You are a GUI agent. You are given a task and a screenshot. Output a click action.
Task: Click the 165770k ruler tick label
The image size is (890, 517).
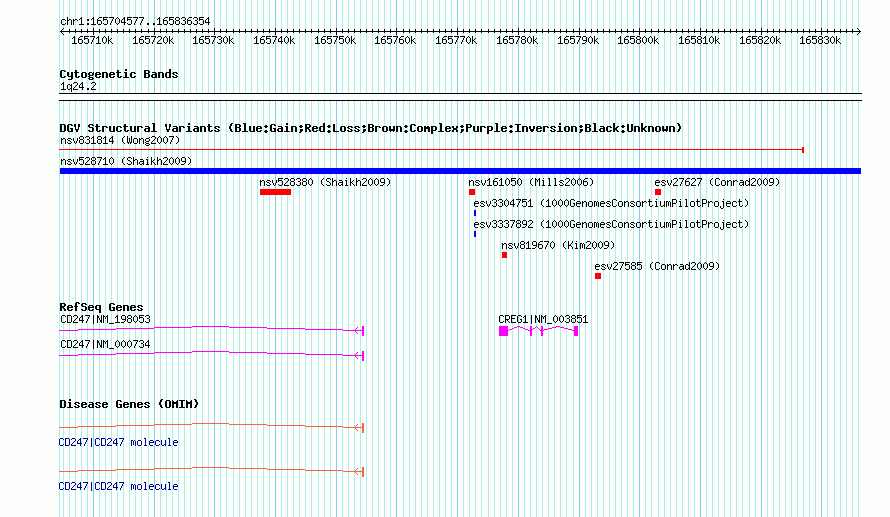456,40
